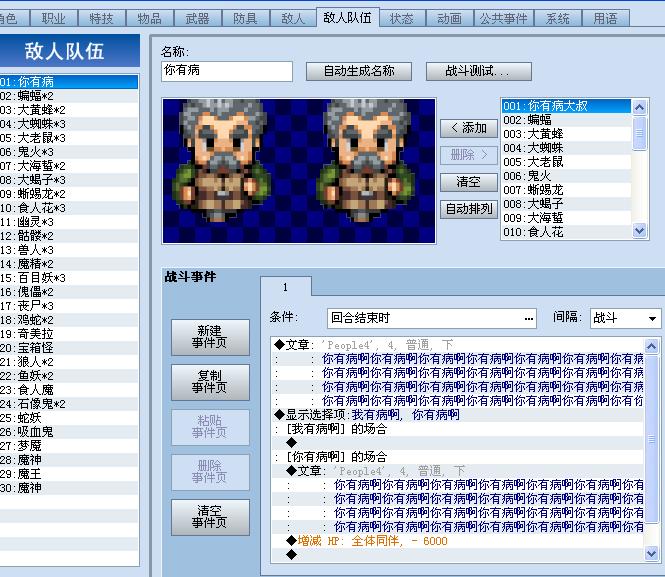Select troop 12:骷髅*2
This screenshot has height=577, width=665.
[x=69, y=236]
